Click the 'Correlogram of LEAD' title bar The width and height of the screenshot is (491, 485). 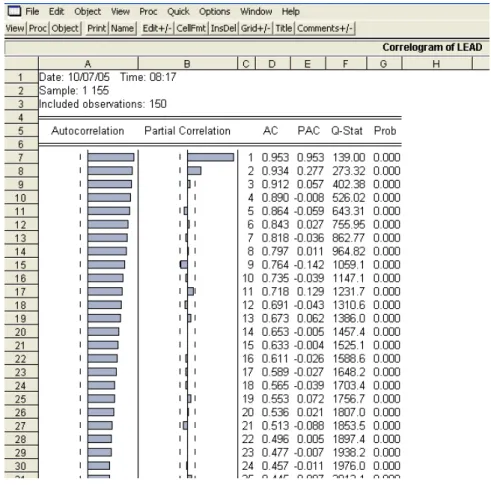pyautogui.click(x=247, y=47)
